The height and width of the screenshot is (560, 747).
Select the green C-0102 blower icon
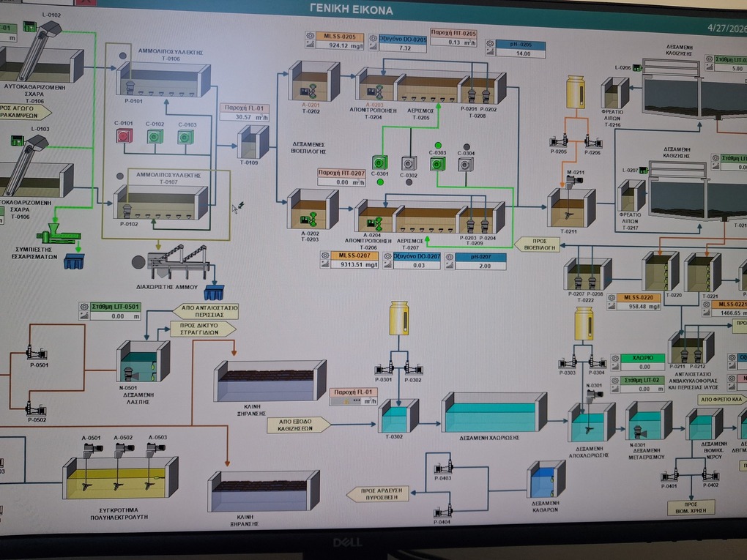(155, 136)
